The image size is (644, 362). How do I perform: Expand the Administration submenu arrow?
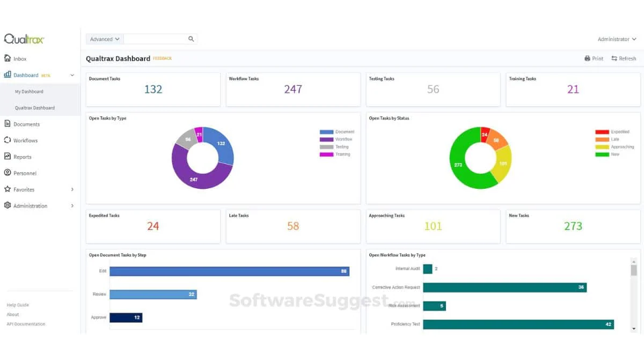pyautogui.click(x=72, y=206)
